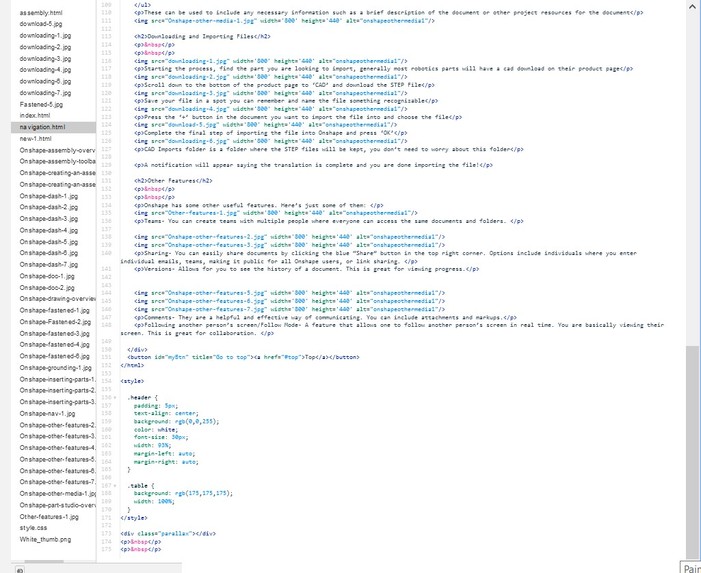Viewport: 701px width, 573px height.
Task: Click the Other Features h2 code line
Action: (x=173, y=181)
